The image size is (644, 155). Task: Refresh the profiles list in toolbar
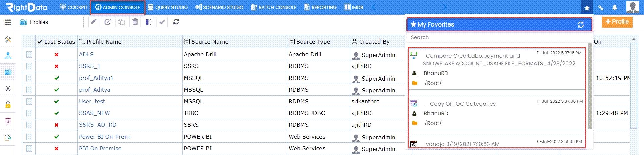(x=176, y=22)
